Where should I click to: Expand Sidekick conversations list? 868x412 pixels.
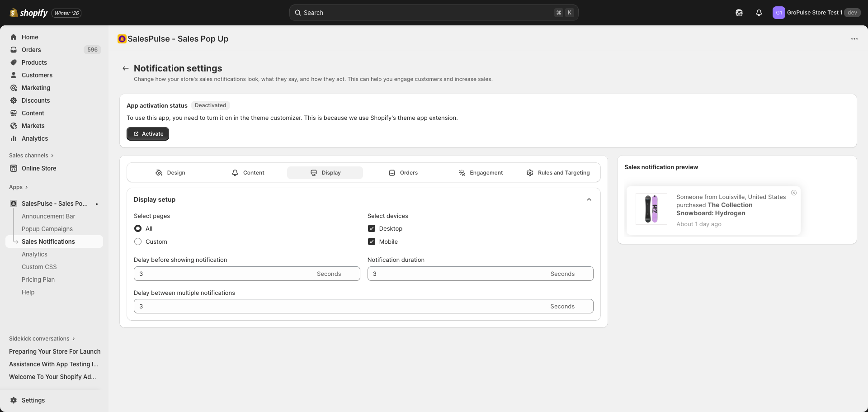[x=42, y=339]
